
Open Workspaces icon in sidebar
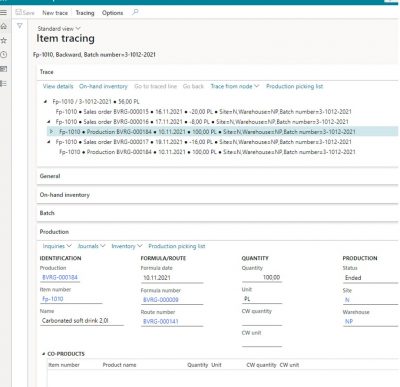[3, 69]
